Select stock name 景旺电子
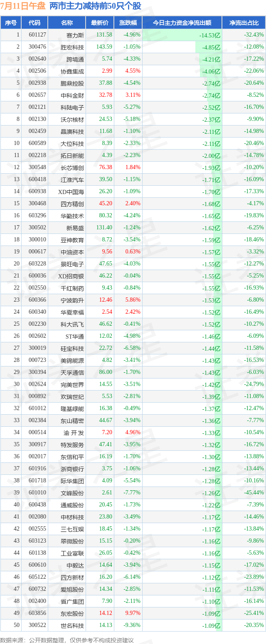Viewport: 266px width, 644px height. tap(72, 264)
